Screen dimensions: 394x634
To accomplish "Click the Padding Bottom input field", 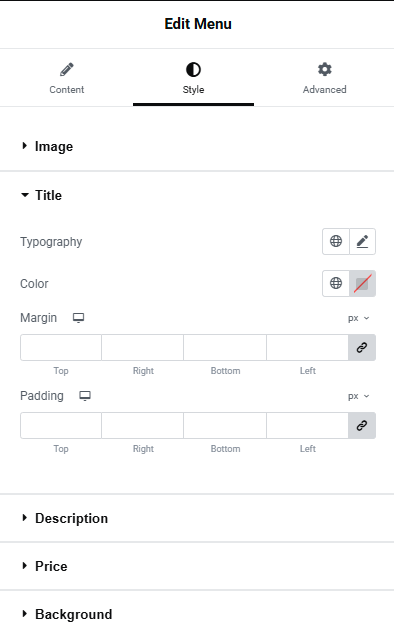I will (225, 425).
